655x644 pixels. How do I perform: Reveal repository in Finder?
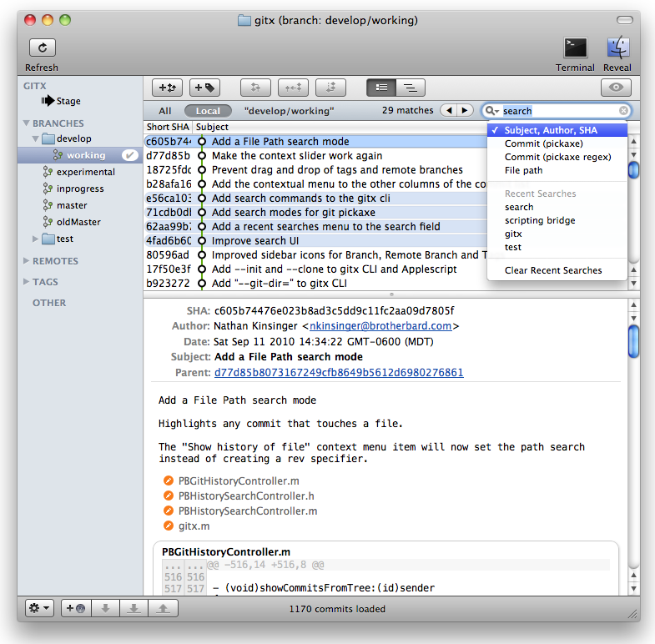[x=617, y=48]
